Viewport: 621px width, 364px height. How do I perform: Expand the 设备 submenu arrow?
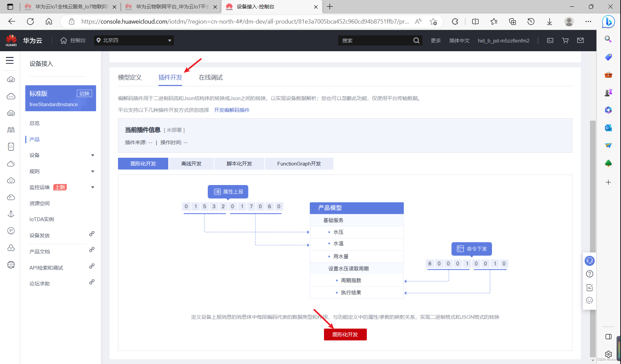(93, 155)
